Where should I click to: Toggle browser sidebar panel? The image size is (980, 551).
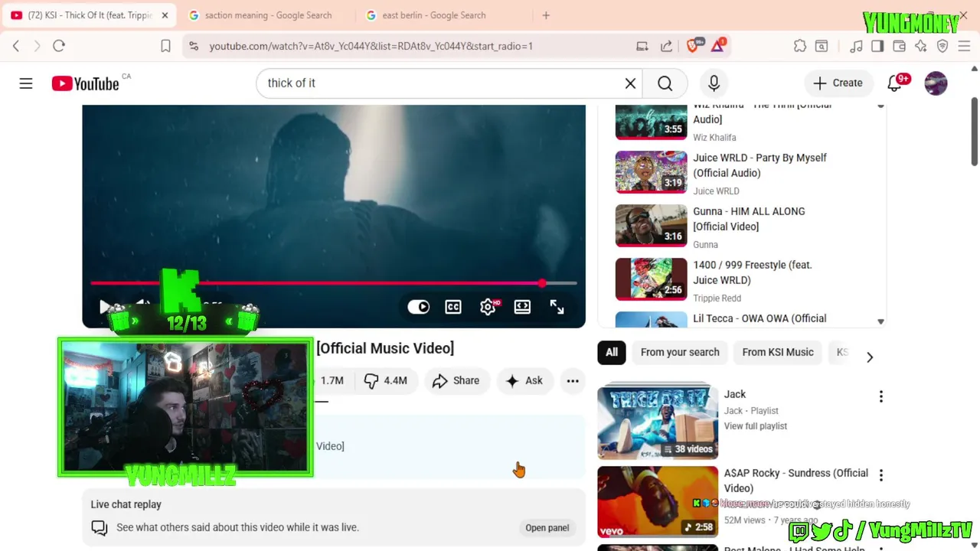tap(877, 46)
